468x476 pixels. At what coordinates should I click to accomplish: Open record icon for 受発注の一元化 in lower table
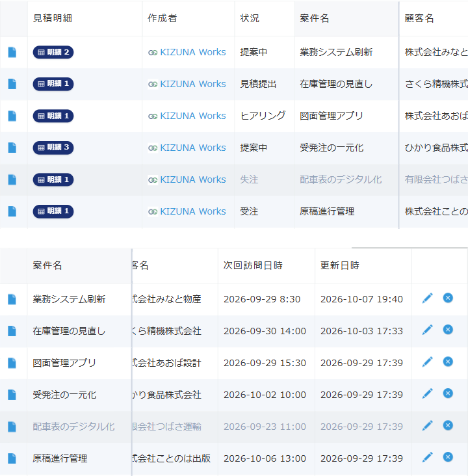(x=12, y=395)
